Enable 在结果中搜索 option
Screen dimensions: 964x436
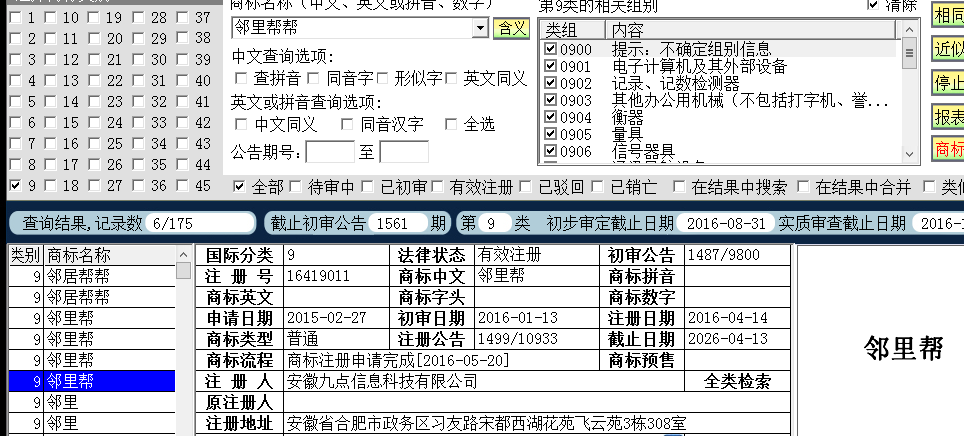tap(679, 187)
